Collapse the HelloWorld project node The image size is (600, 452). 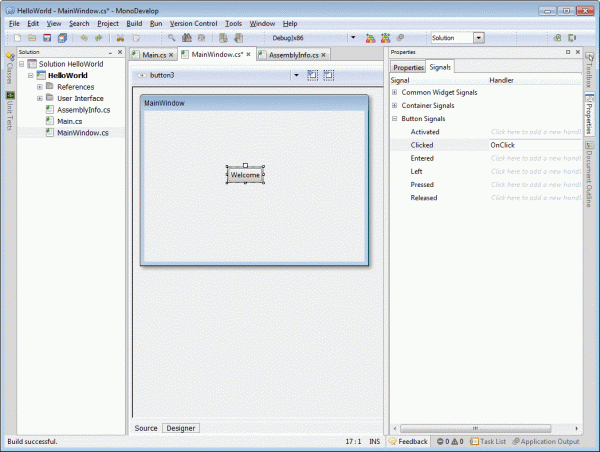(x=31, y=75)
